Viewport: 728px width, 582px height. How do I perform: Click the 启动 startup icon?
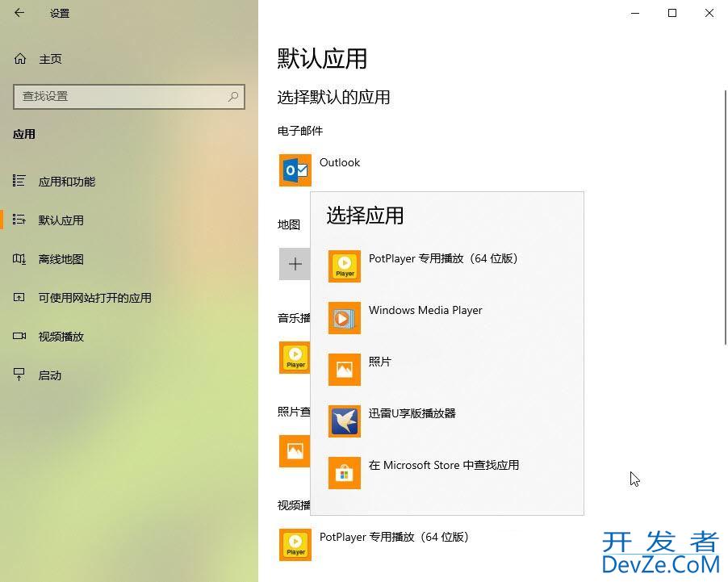(19, 375)
